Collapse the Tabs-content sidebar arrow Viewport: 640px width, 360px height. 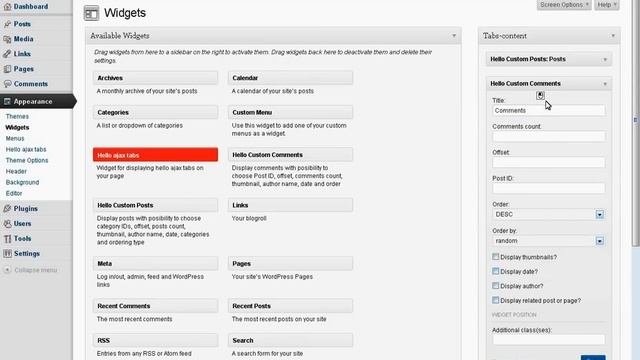pyautogui.click(x=613, y=36)
